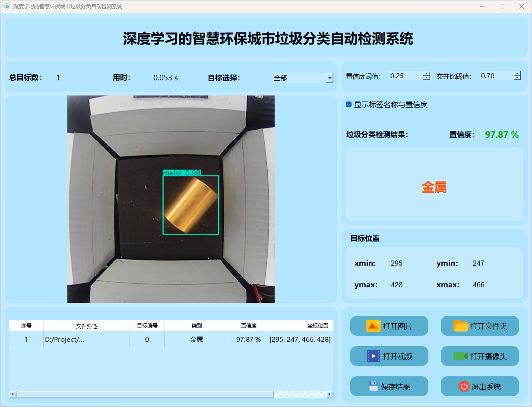This screenshot has height=407, width=532.
Task: Click the 文件路径 column header
Action: click(x=87, y=326)
